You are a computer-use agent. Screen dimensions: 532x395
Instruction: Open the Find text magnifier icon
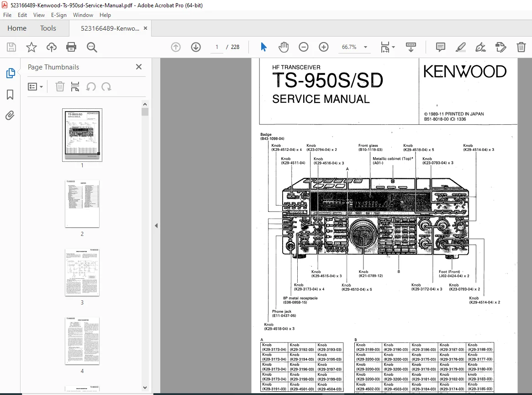(x=92, y=47)
